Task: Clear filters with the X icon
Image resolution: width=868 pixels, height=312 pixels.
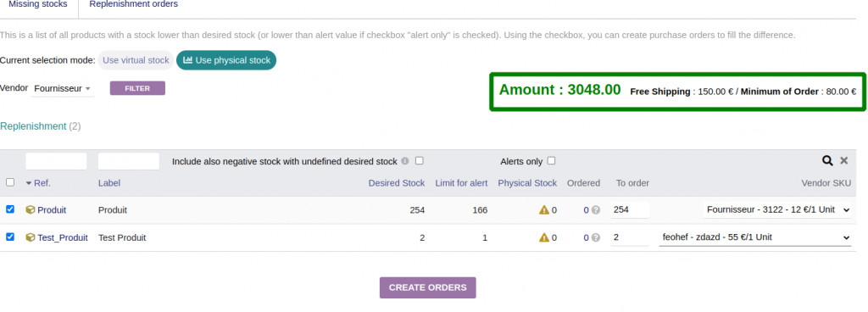Action: (x=843, y=160)
